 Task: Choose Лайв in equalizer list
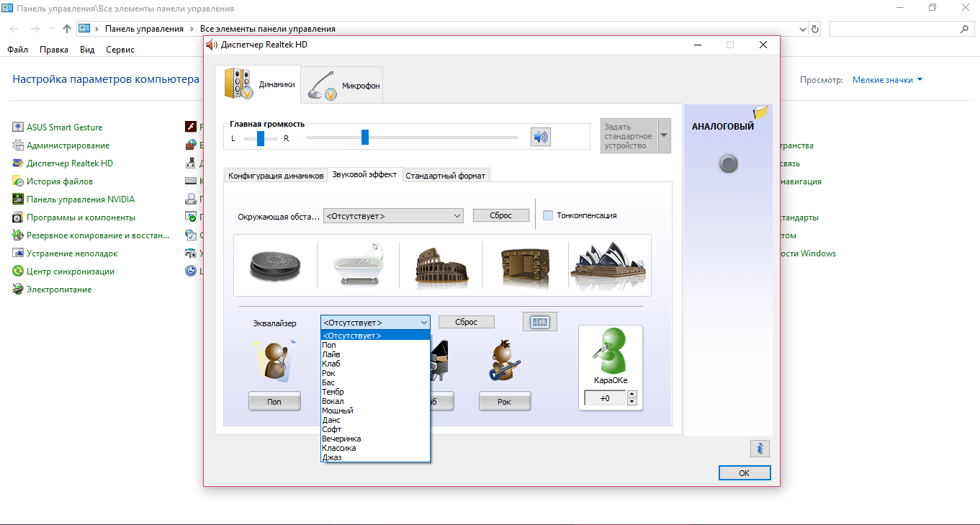[x=375, y=354]
